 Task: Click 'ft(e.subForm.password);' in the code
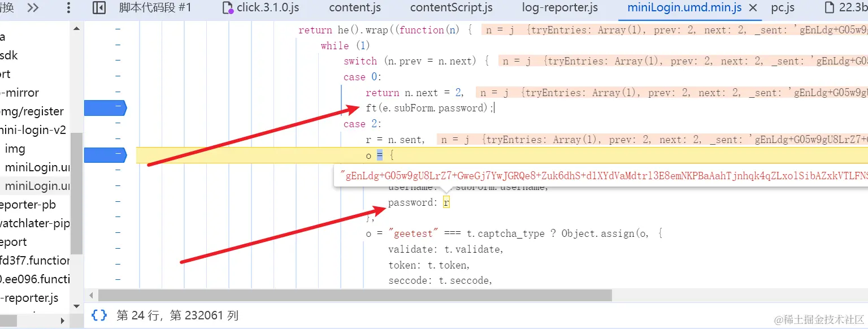click(429, 107)
